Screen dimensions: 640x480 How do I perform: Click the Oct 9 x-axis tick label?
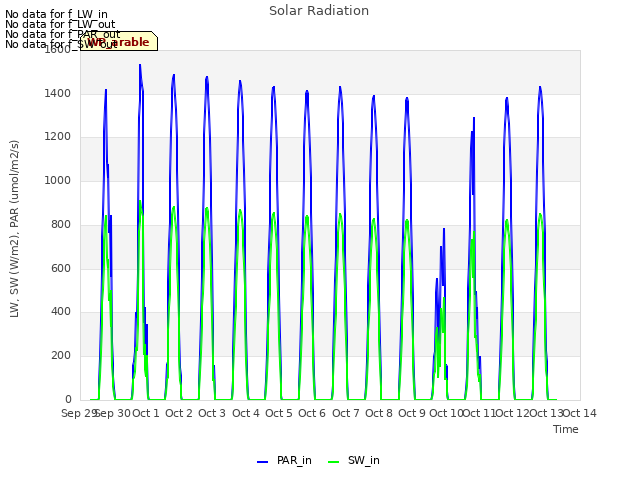[412, 413]
